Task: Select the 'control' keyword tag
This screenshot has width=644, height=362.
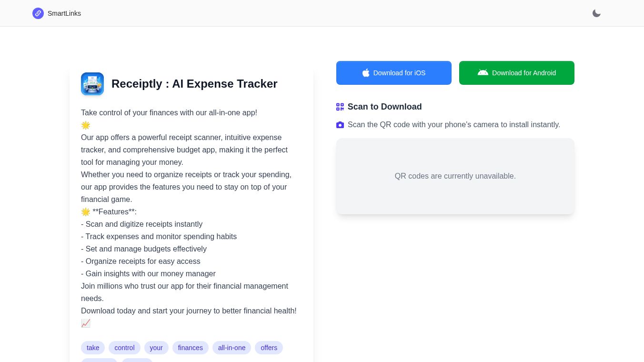Action: tap(124, 348)
